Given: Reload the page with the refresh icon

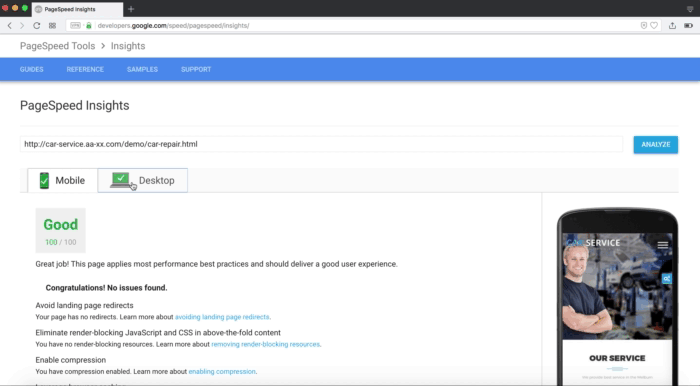Looking at the screenshot, I should [x=37, y=25].
